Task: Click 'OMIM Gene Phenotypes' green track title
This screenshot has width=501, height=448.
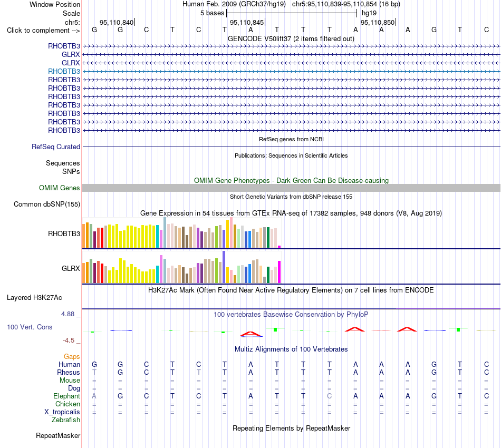Action: coord(291,180)
